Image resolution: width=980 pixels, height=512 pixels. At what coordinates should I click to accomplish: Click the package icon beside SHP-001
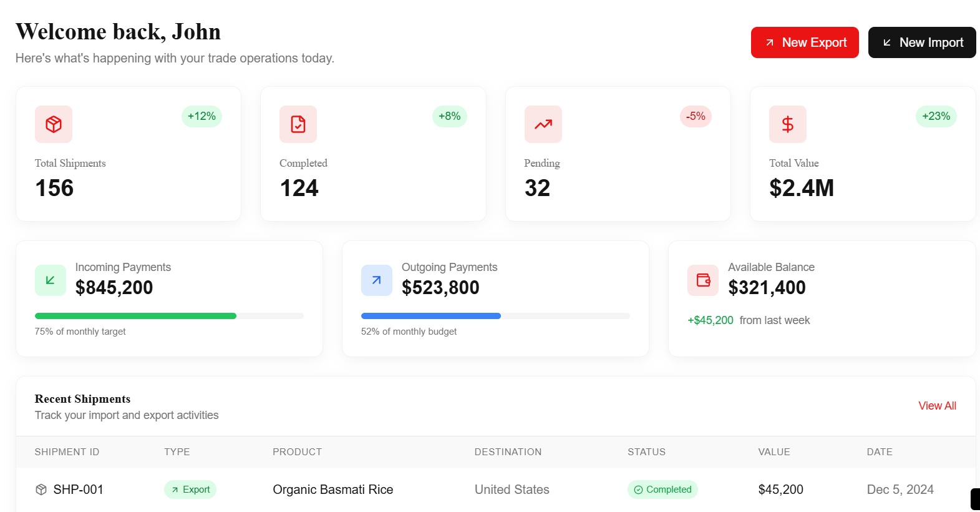(x=41, y=490)
